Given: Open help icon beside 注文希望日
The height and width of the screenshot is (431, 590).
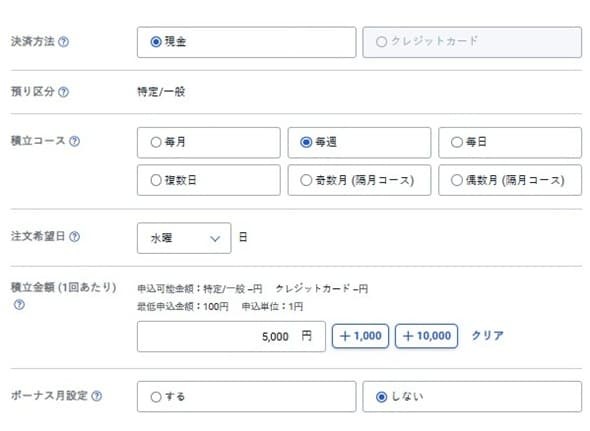Looking at the screenshot, I should click(75, 236).
